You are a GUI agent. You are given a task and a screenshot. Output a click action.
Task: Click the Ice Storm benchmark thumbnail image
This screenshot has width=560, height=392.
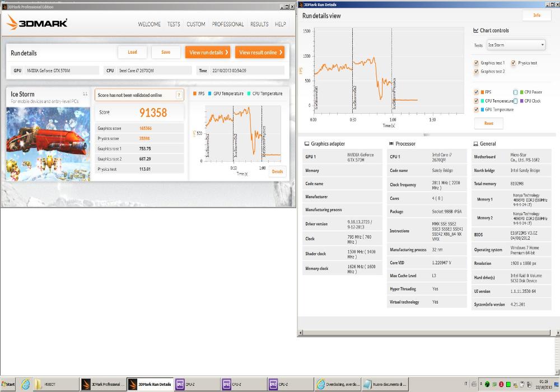(48, 144)
